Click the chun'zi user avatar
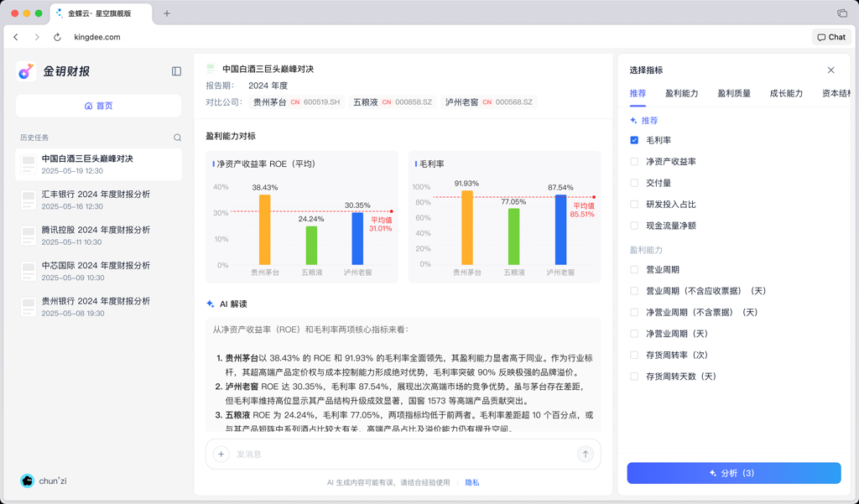Viewport: 859px width, 504px height. (27, 481)
